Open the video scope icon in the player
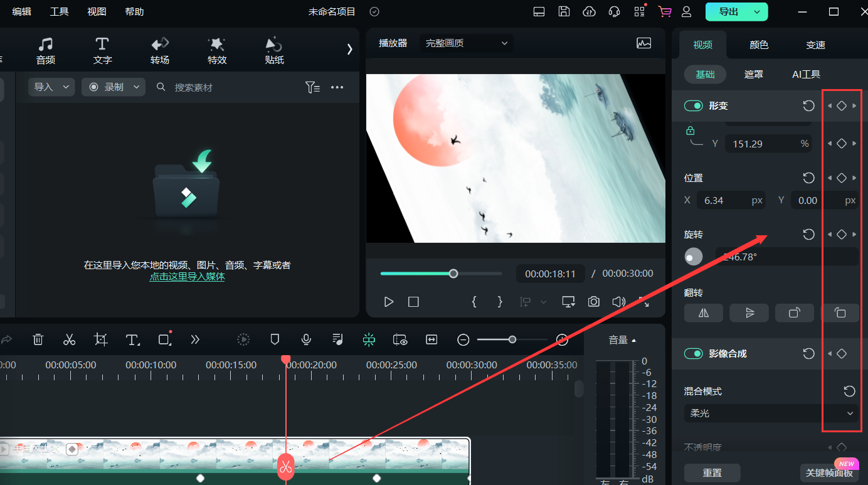The width and height of the screenshot is (868, 485). (x=643, y=43)
